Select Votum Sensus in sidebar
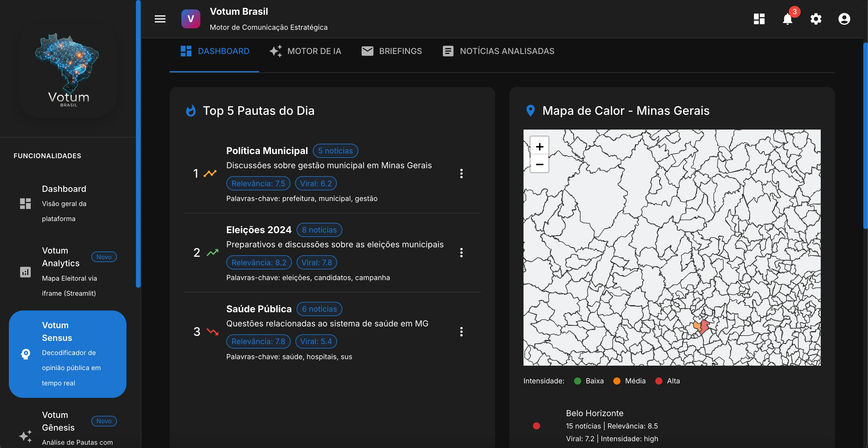Image resolution: width=868 pixels, height=448 pixels. point(67,354)
